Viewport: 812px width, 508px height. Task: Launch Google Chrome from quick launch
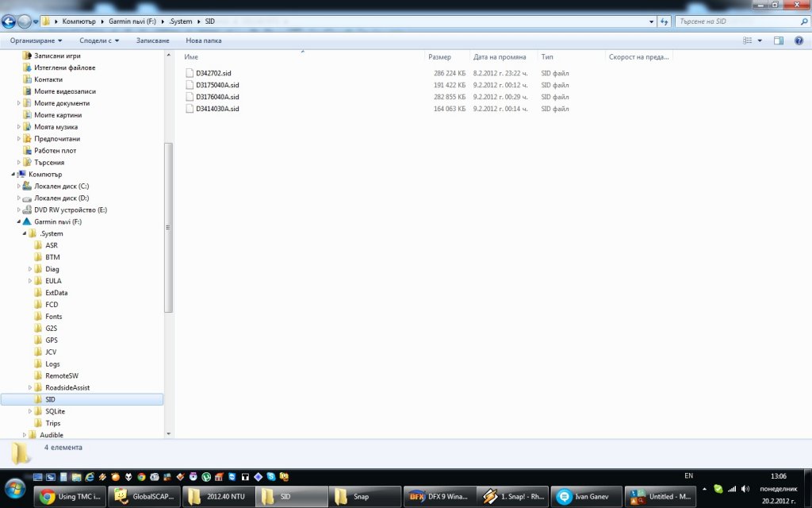click(141, 477)
